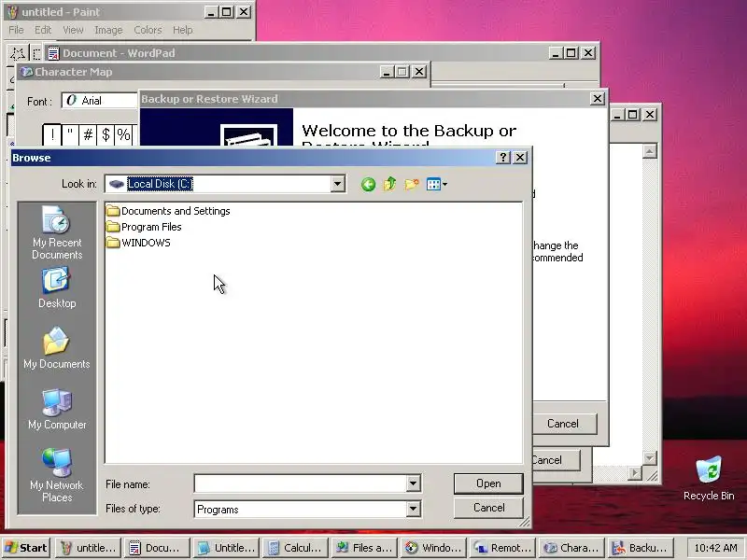Open My Recent Documents in places bar
Image resolution: width=747 pixels, height=560 pixels.
tap(57, 232)
